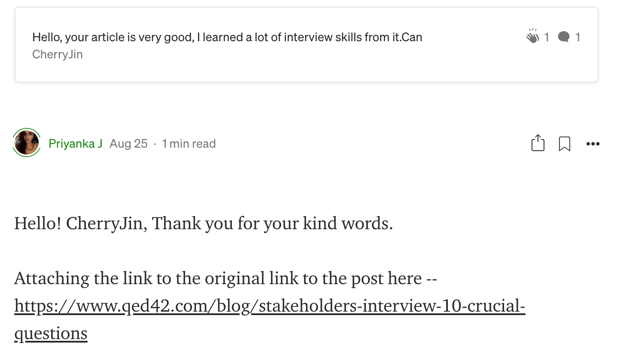Click the response bubble icon in quoted comment
620x364 pixels.
pyautogui.click(x=563, y=37)
